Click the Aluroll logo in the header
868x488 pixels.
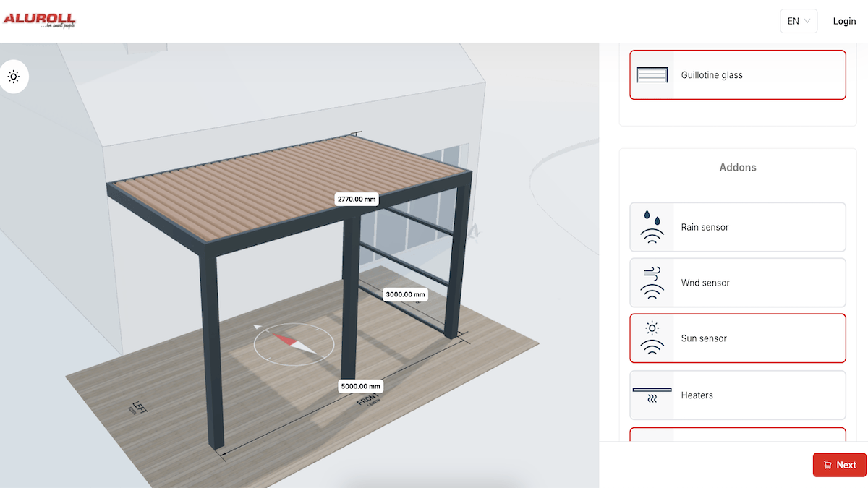point(41,20)
